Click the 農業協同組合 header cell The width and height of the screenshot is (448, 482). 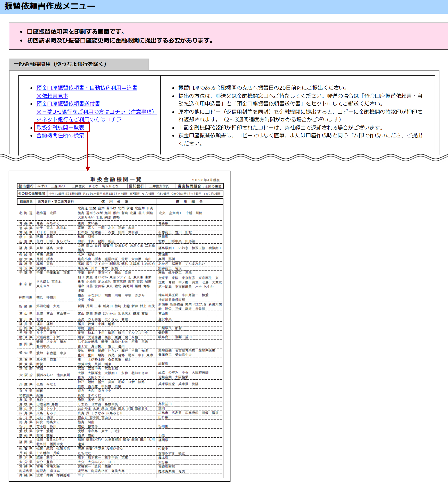coord(189,186)
